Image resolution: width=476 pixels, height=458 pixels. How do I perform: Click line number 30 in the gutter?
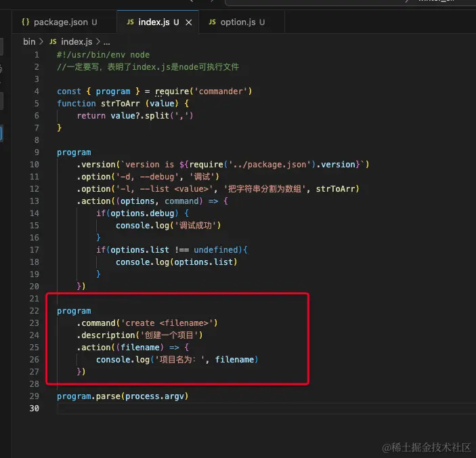35,409
